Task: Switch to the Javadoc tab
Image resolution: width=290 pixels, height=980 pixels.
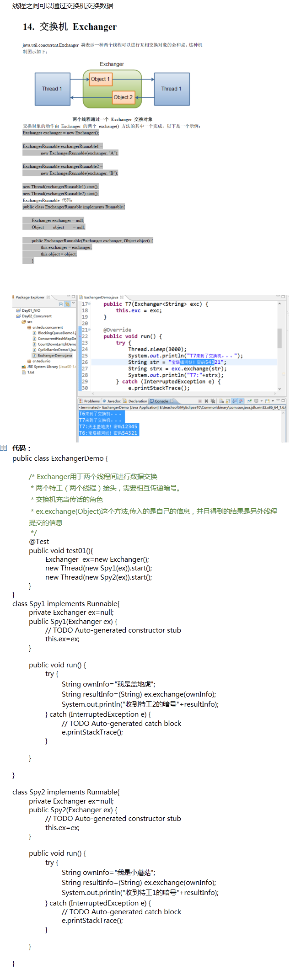Action: point(112,401)
